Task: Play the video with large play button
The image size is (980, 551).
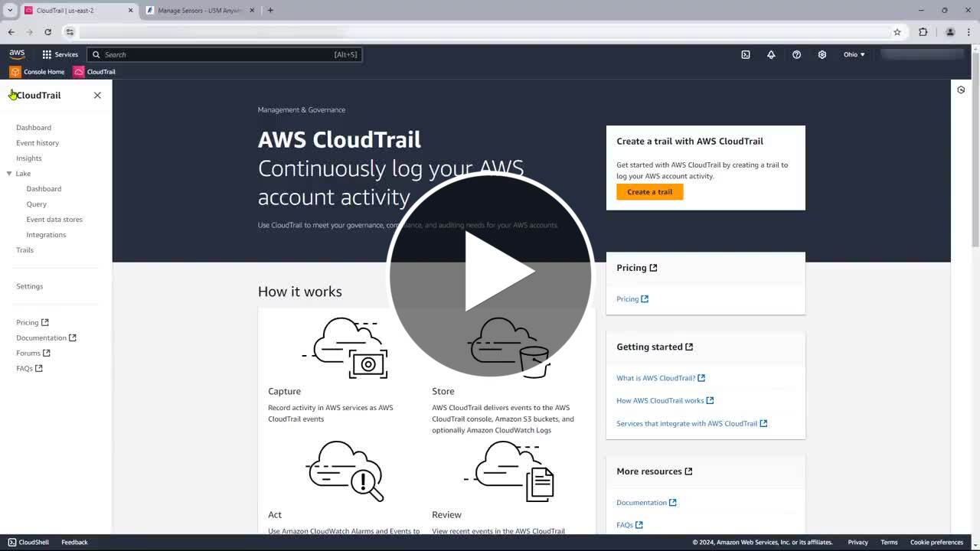Action: tap(490, 273)
